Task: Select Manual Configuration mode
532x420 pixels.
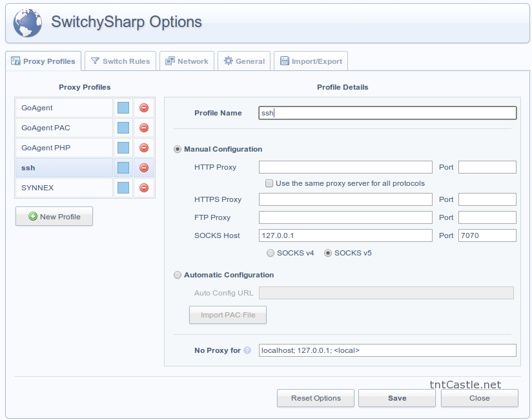Action: [x=178, y=149]
